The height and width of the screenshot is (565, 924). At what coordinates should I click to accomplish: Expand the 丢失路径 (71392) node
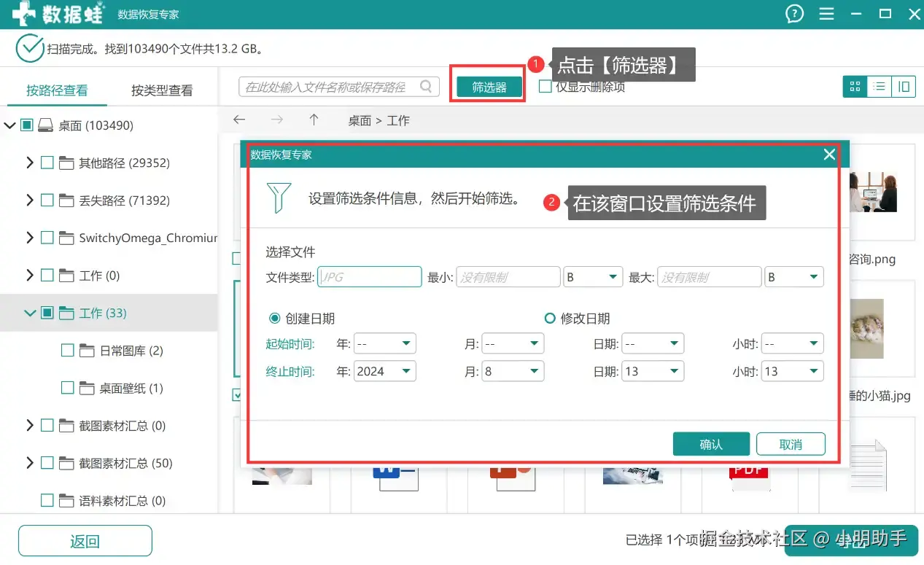pyautogui.click(x=30, y=200)
